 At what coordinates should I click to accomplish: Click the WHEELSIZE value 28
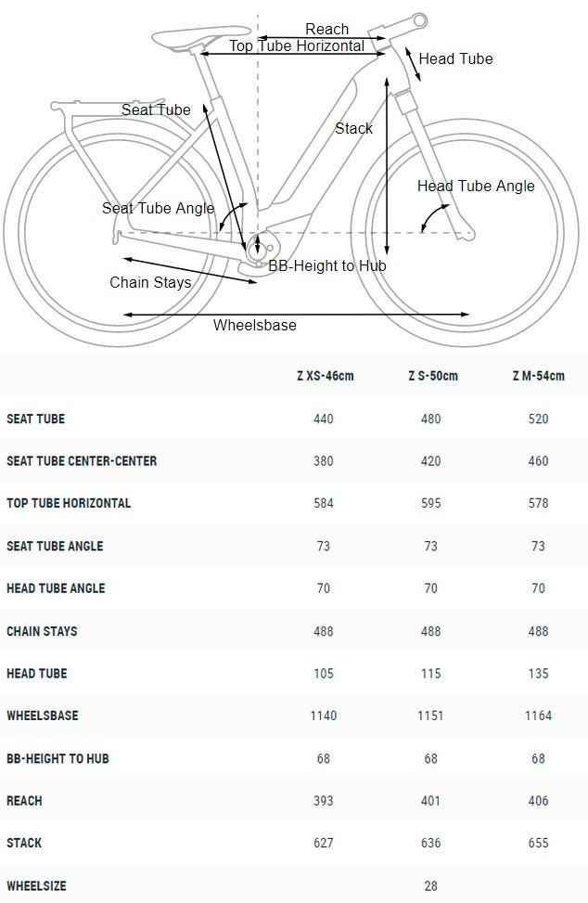(x=430, y=885)
